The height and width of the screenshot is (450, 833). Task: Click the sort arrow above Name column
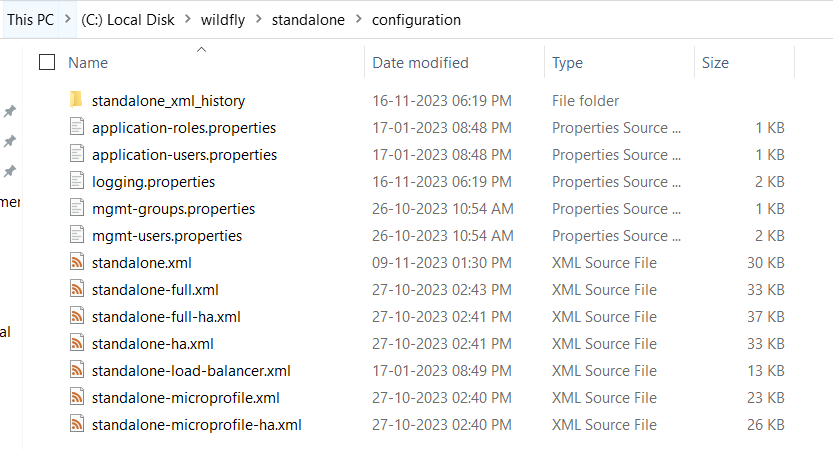201,49
